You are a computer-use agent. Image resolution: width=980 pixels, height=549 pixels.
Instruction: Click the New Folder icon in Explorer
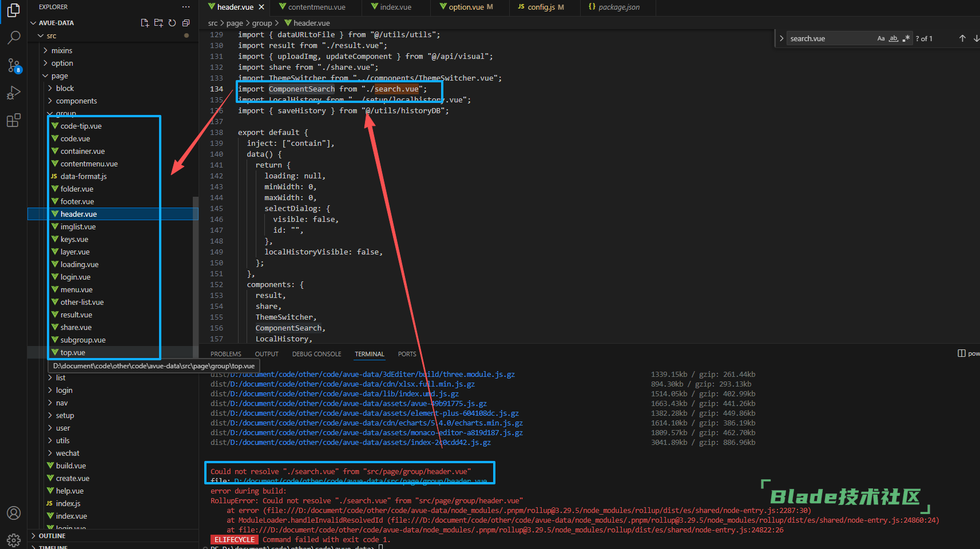(x=158, y=23)
